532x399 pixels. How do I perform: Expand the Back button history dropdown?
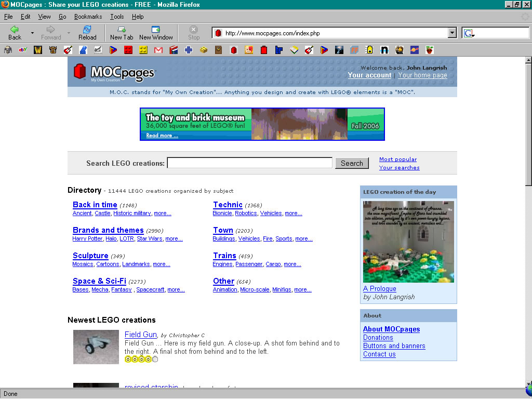[x=32, y=33]
